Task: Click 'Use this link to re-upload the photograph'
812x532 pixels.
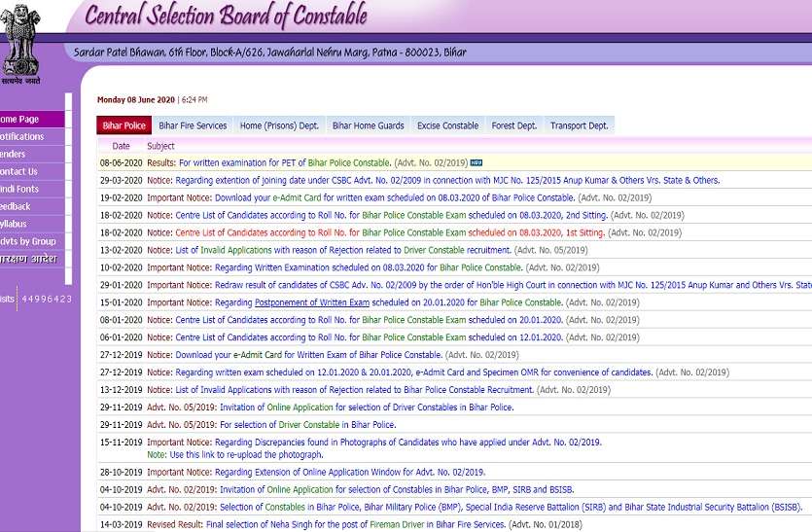Action: [246, 455]
